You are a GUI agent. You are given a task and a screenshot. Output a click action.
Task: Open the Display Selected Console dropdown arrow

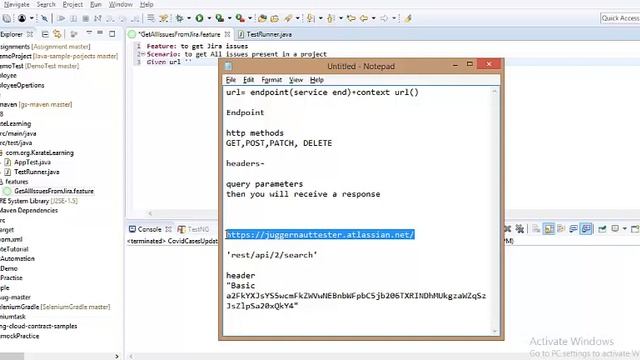coord(624,229)
